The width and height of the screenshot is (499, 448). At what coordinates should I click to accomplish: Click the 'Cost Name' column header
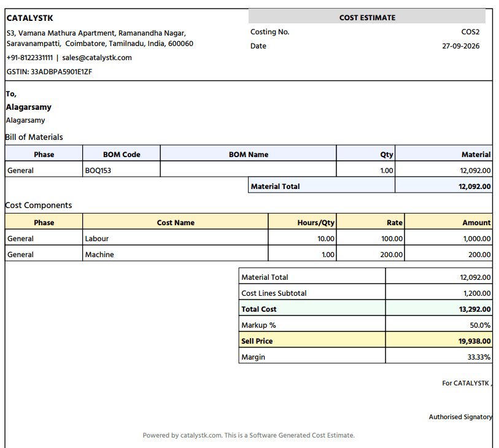176,223
